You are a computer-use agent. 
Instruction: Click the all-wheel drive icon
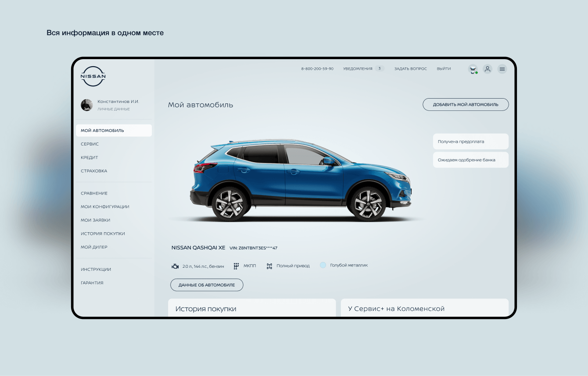click(x=269, y=266)
